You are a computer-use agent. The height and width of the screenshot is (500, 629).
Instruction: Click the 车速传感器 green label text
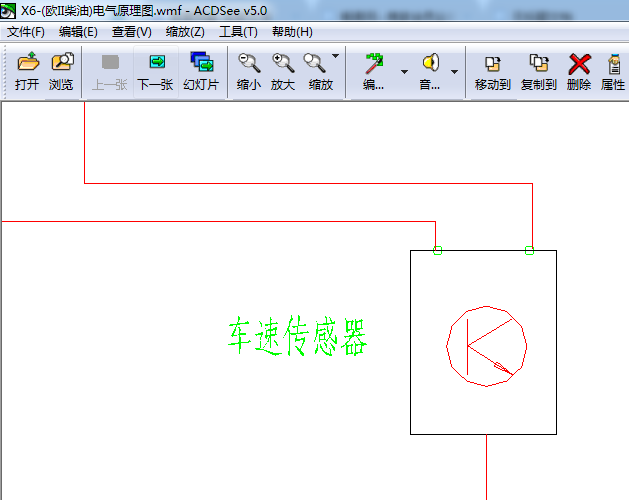297,336
